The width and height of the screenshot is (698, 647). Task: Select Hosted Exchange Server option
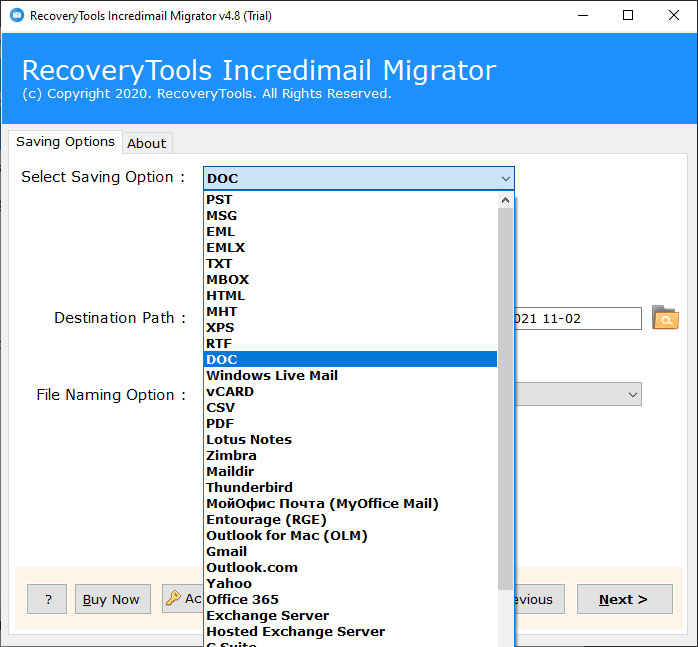click(x=350, y=632)
